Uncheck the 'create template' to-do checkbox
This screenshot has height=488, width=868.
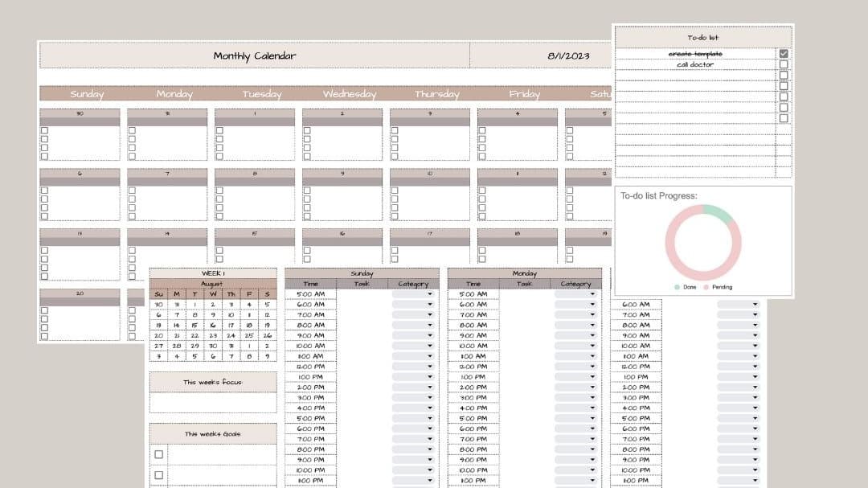[x=784, y=54]
